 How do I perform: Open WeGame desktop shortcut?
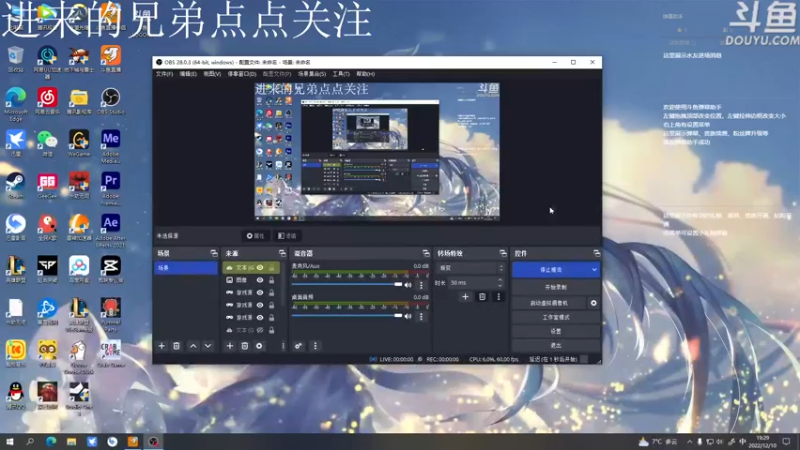point(79,143)
